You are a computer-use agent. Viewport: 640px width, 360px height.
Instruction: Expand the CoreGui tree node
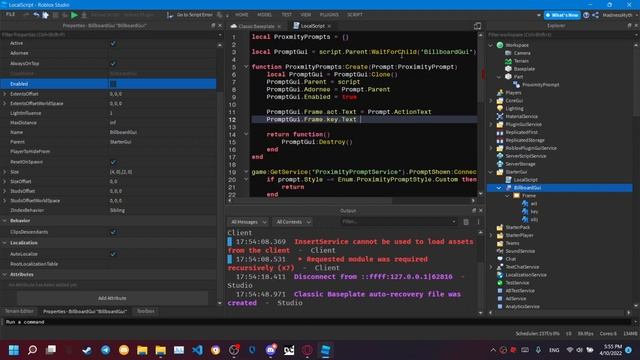pyautogui.click(x=491, y=100)
